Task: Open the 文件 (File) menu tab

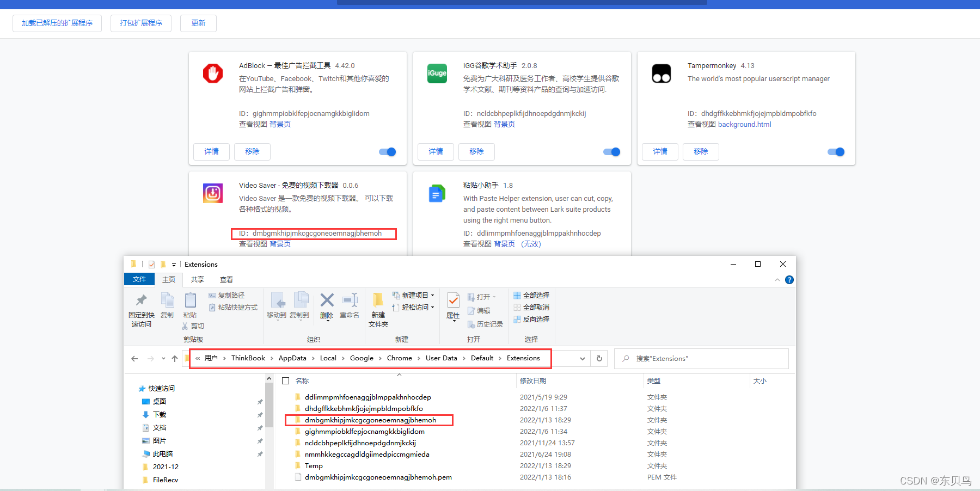Action: (x=139, y=279)
